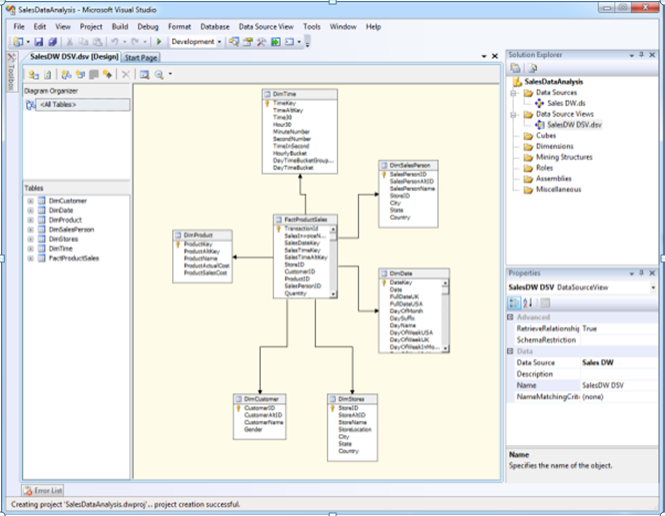Open the Format menu
665x516 pixels.
[179, 27]
